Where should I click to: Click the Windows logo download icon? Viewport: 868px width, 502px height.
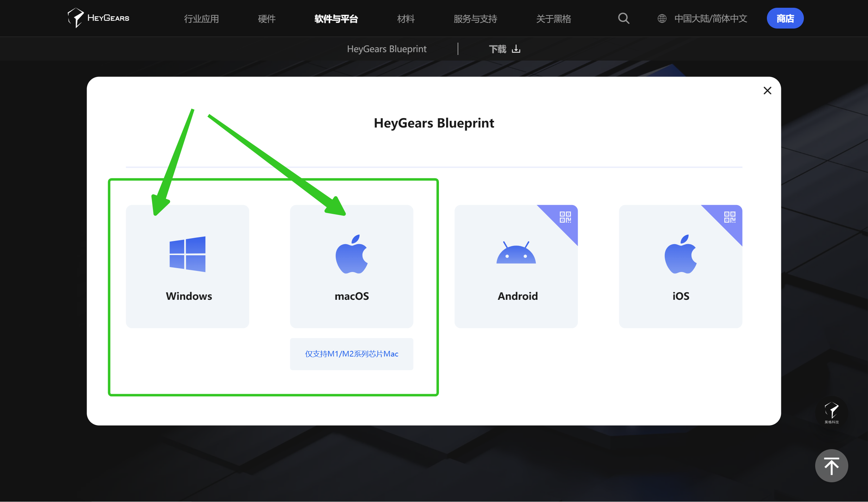click(187, 254)
